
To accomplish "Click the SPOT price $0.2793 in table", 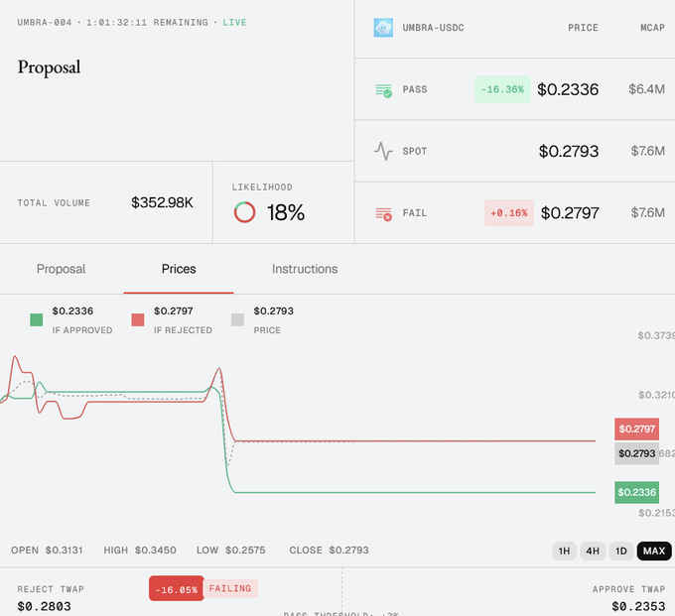I will click(x=569, y=152).
